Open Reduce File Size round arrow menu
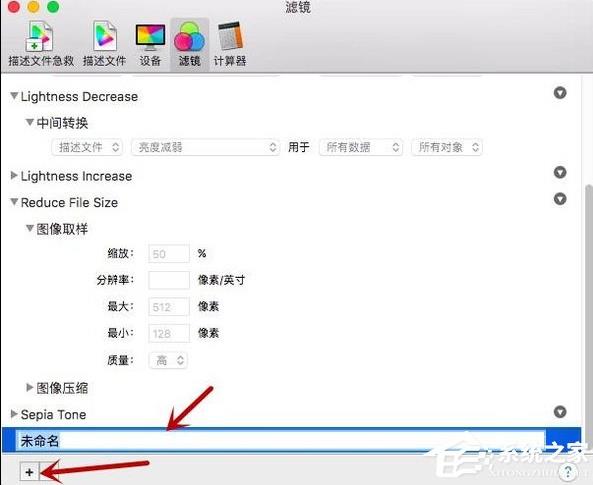593x485 pixels. pos(560,199)
